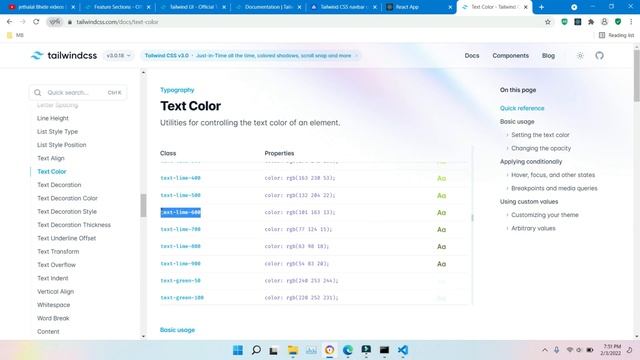Switch to the React App tab
This screenshot has width=640, height=360.
click(x=419, y=7)
